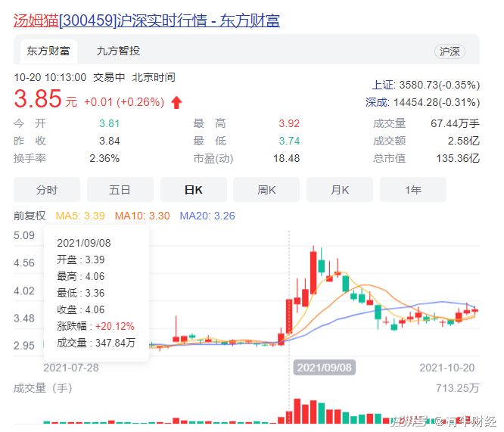Viewport: 504px width, 432px height.
Task: Click the current price 3.85
Action: point(38,98)
